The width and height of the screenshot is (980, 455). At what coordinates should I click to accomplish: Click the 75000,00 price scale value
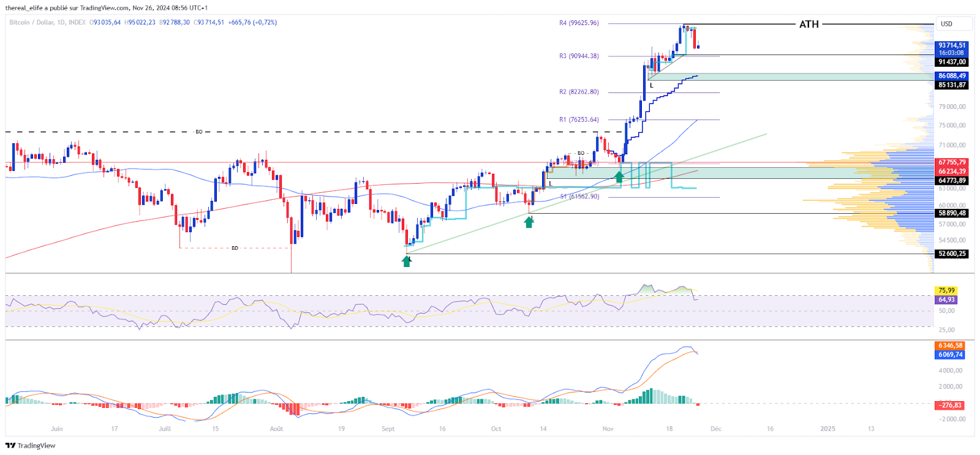click(952, 126)
